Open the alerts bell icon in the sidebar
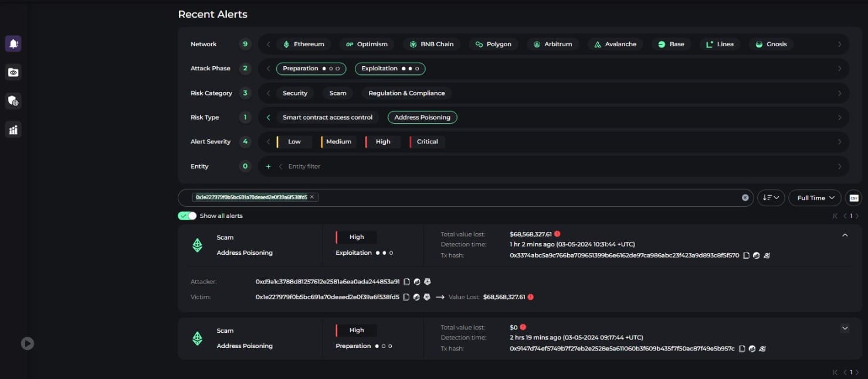This screenshot has width=868, height=379. [13, 43]
